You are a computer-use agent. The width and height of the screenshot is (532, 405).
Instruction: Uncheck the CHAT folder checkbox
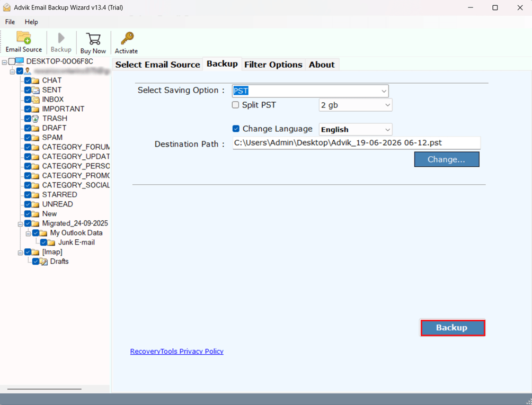(28, 80)
